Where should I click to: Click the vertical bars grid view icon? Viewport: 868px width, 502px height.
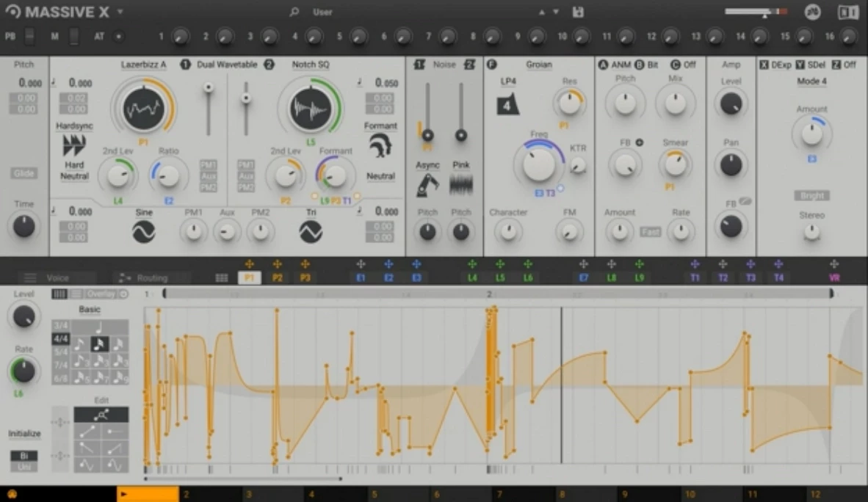(59, 294)
